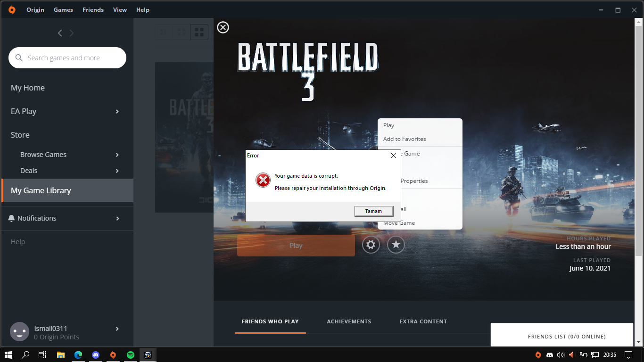The width and height of the screenshot is (644, 362).
Task: Open the View menu
Action: (120, 9)
